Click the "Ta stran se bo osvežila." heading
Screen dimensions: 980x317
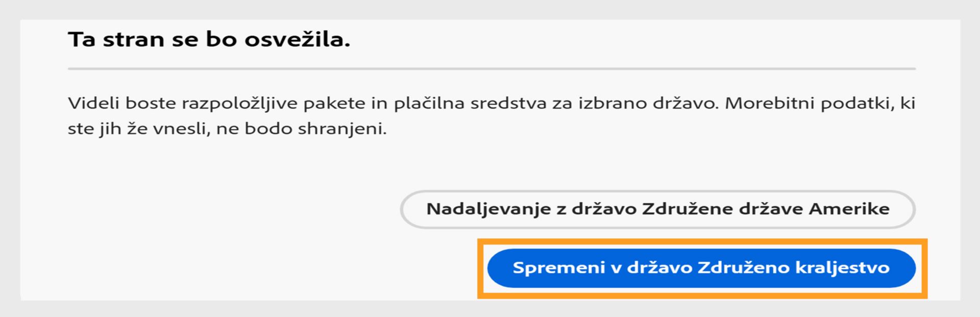click(x=209, y=40)
